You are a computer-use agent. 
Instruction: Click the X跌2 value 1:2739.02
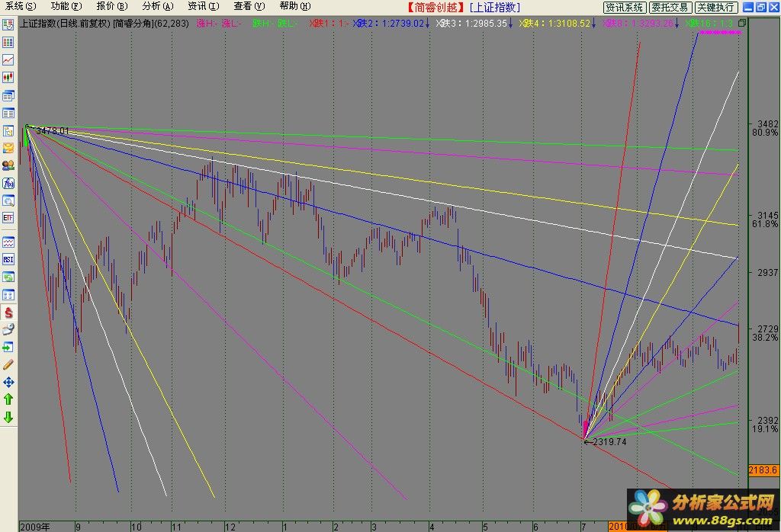[x=403, y=23]
